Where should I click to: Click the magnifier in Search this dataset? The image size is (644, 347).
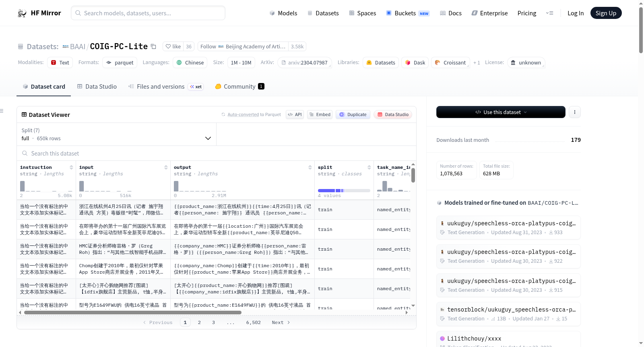(25, 153)
